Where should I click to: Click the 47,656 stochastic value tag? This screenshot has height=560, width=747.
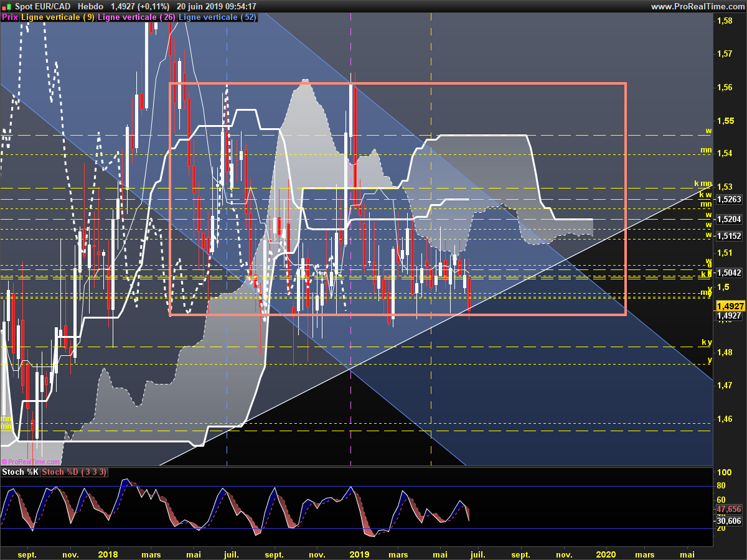point(728,508)
